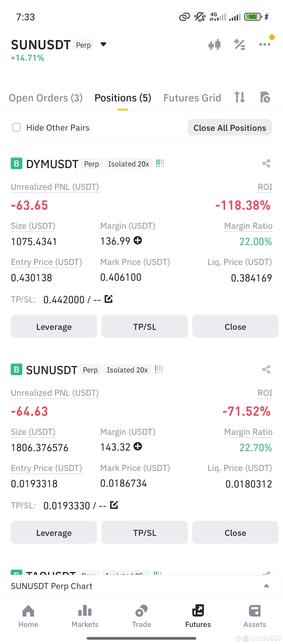Open the three-dot more options menu
This screenshot has height=644, width=283.
pyautogui.click(x=265, y=44)
